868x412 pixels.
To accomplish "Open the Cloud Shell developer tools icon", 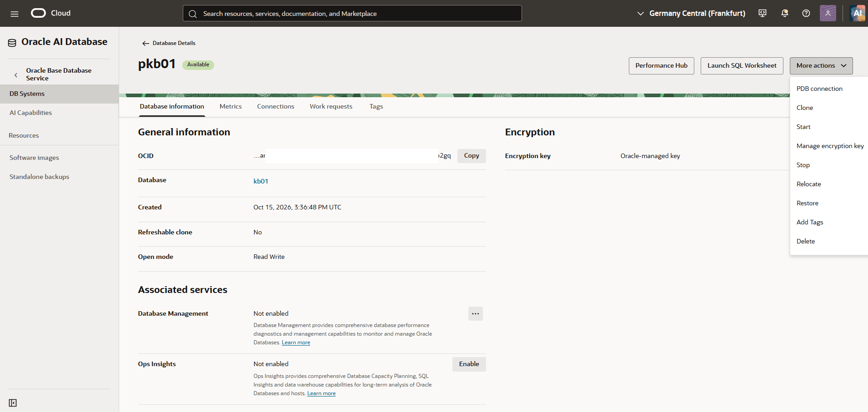I will [x=763, y=13].
